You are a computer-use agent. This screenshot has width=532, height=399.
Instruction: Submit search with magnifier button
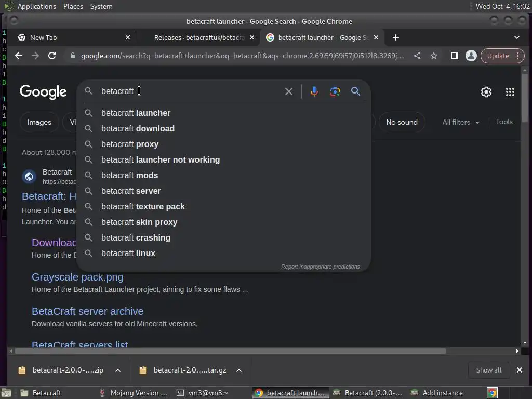[355, 91]
